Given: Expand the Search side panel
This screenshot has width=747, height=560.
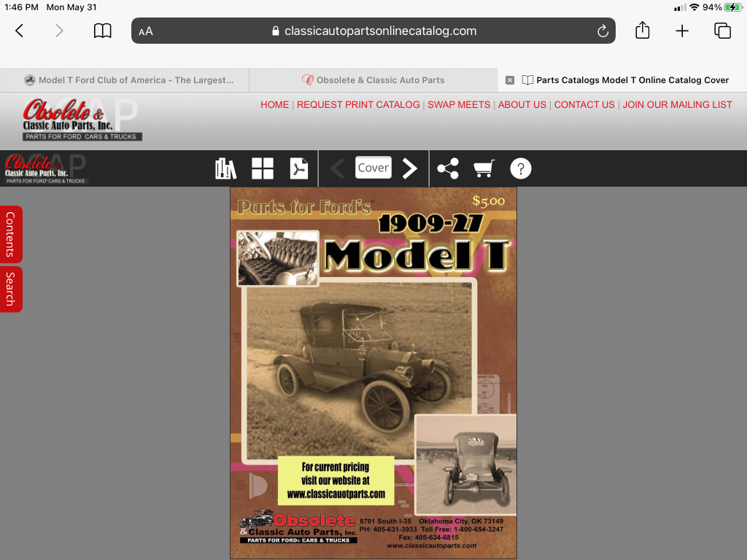Looking at the screenshot, I should [11, 289].
